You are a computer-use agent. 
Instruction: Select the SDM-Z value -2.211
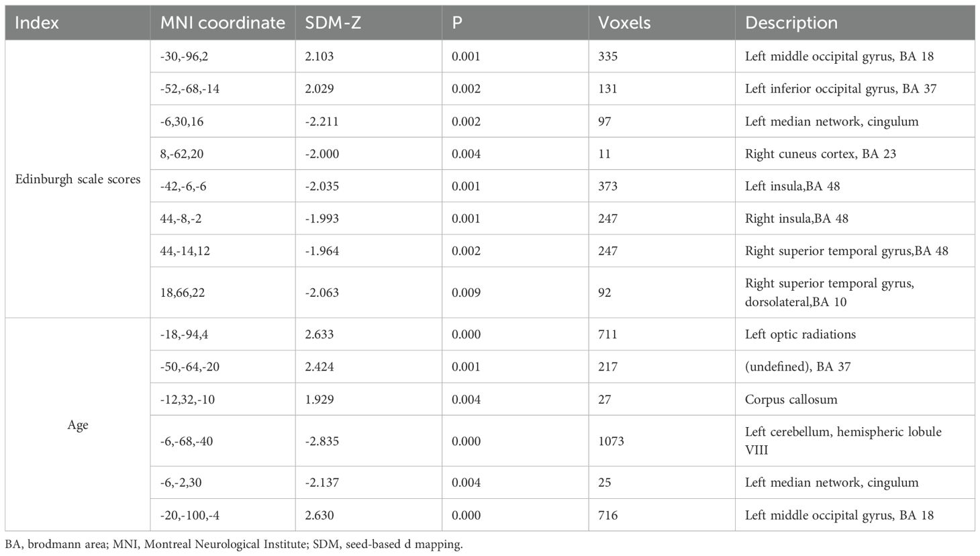click(x=322, y=122)
